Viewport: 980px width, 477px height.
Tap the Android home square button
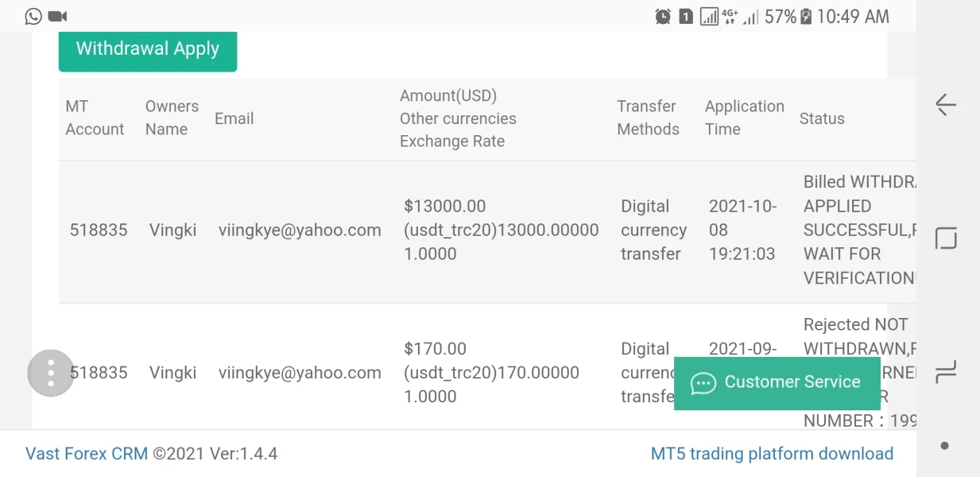946,238
